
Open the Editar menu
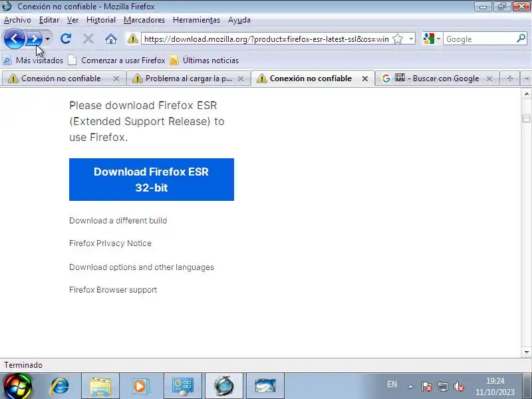pos(49,20)
